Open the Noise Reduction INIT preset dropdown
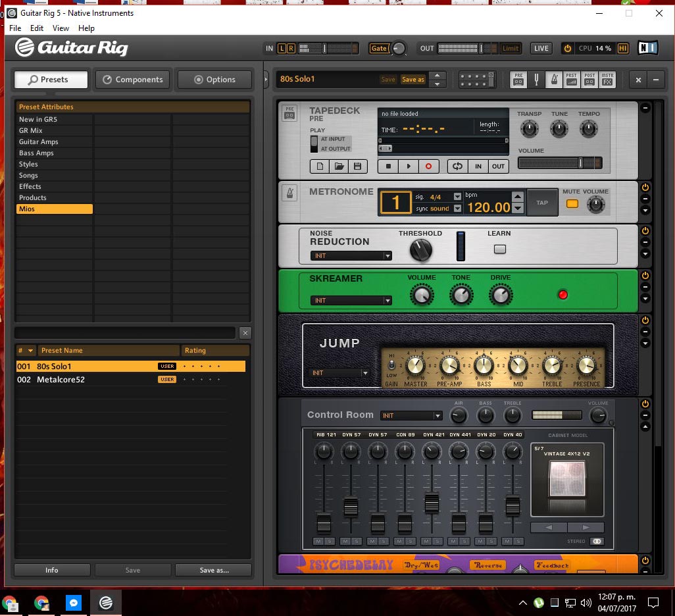675x616 pixels. pos(351,256)
